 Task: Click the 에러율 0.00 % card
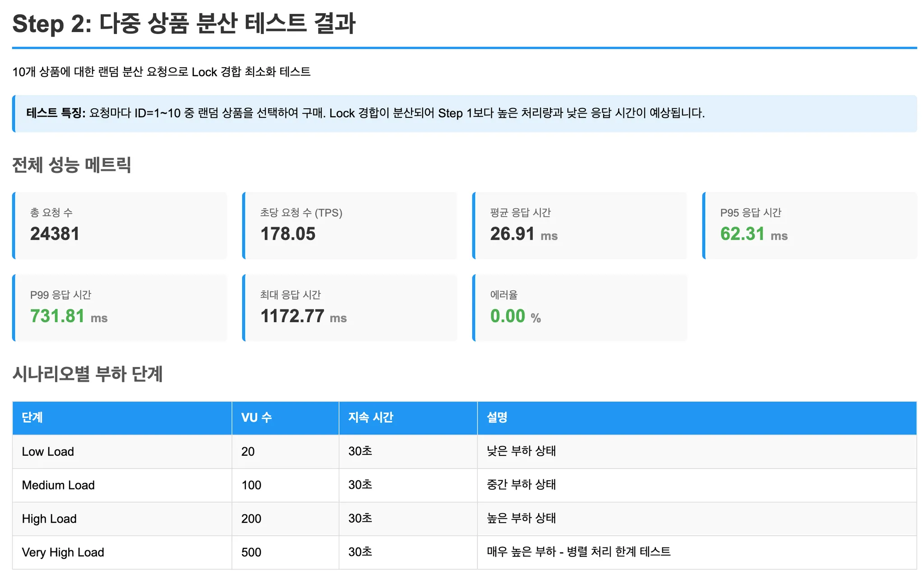click(x=580, y=308)
